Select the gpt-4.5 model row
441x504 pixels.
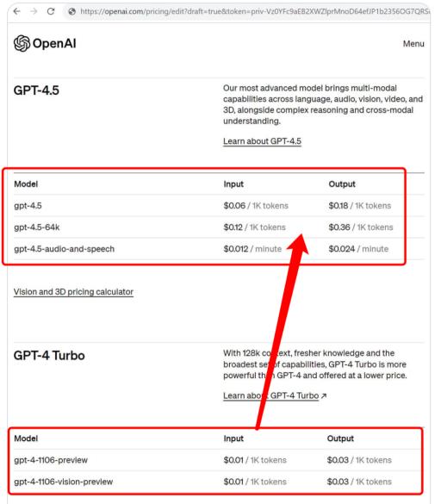point(219,206)
